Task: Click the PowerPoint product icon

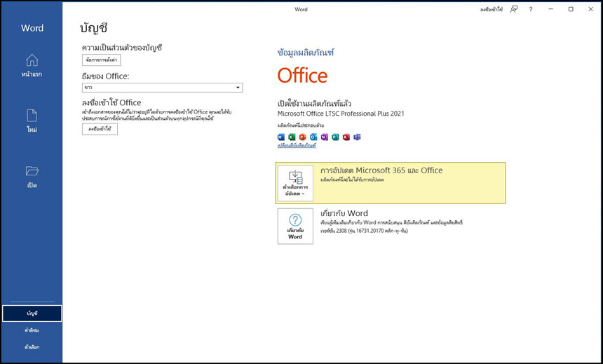Action: click(x=303, y=137)
